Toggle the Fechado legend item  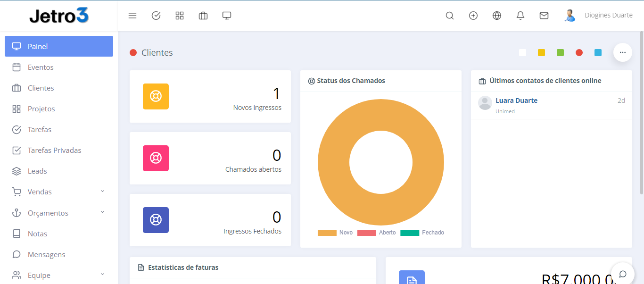[422, 233]
